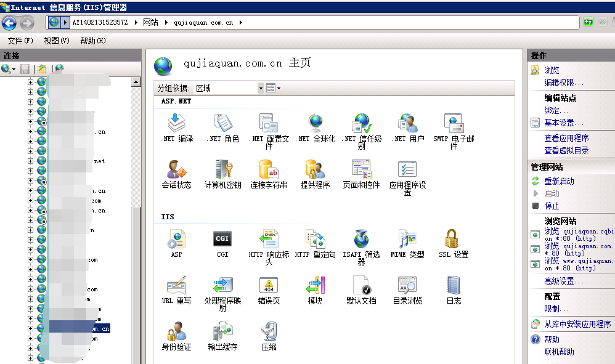Open the CGI settings icon

[x=222, y=243]
